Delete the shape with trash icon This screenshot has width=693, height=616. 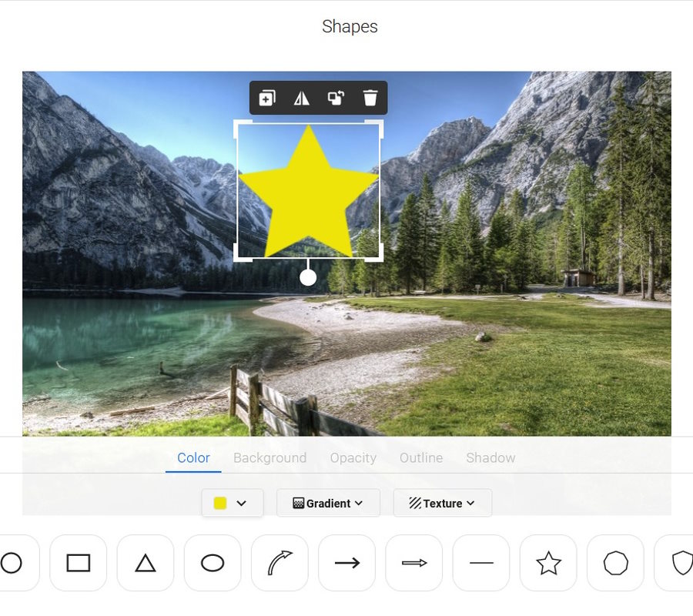pyautogui.click(x=370, y=98)
